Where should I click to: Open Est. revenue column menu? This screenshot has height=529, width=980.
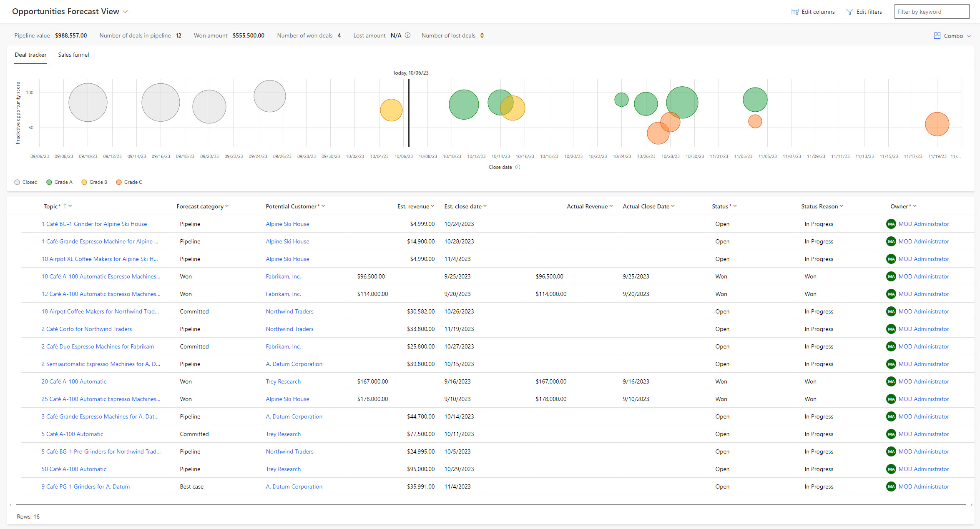432,206
